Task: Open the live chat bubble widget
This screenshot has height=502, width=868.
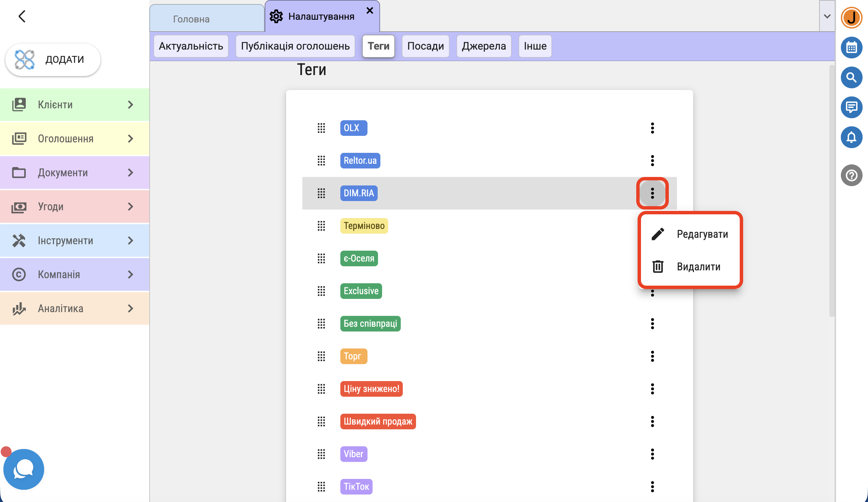Action: coord(23,469)
